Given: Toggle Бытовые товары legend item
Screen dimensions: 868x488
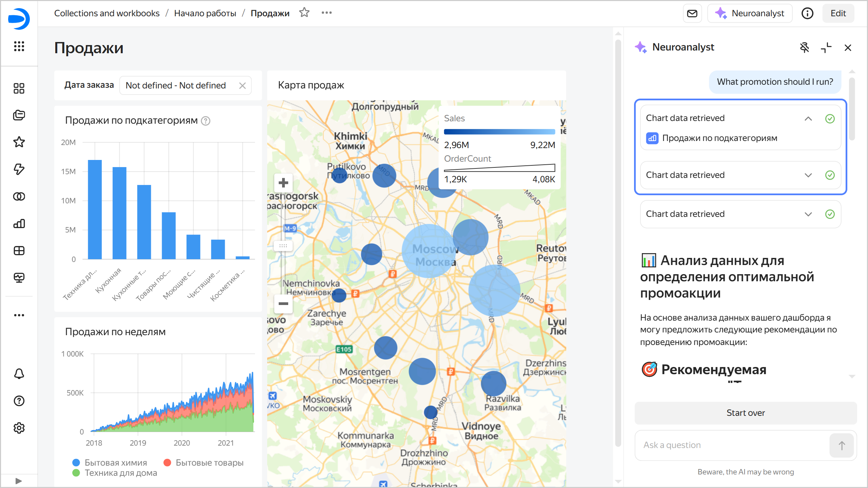Looking at the screenshot, I should click(203, 463).
